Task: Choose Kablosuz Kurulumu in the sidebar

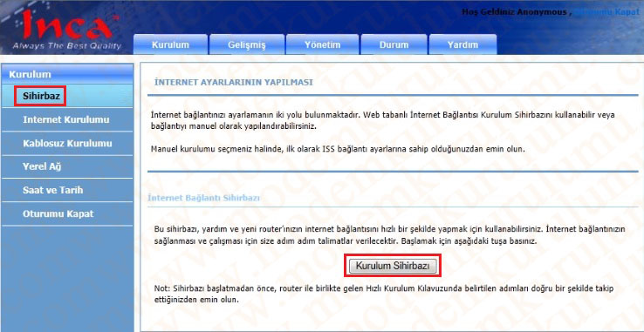Action: [67, 144]
